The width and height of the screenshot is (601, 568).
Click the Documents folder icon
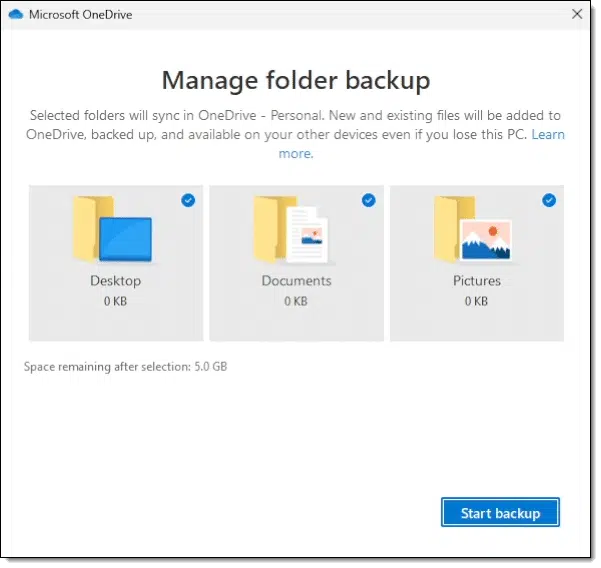[x=291, y=229]
